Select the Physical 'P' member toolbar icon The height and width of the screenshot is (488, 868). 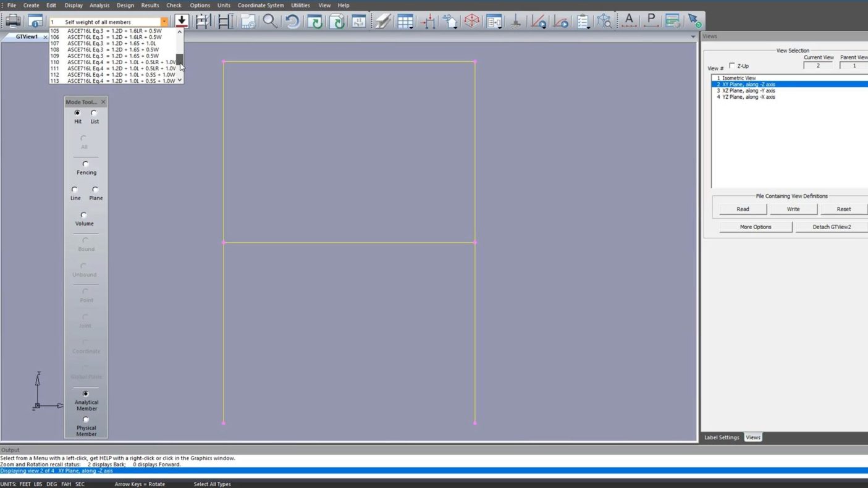click(x=651, y=22)
